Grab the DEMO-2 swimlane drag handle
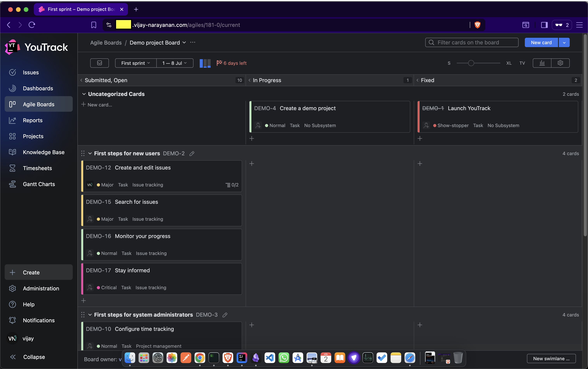 pyautogui.click(x=83, y=154)
